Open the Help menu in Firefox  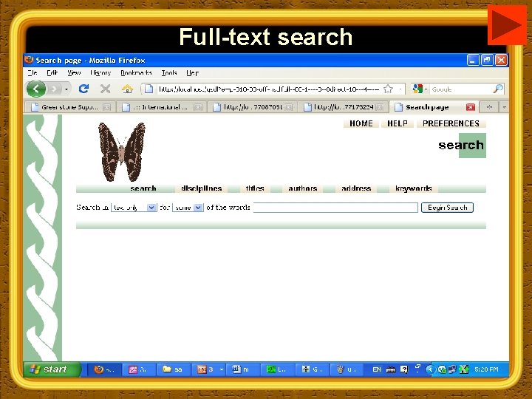[x=192, y=72]
